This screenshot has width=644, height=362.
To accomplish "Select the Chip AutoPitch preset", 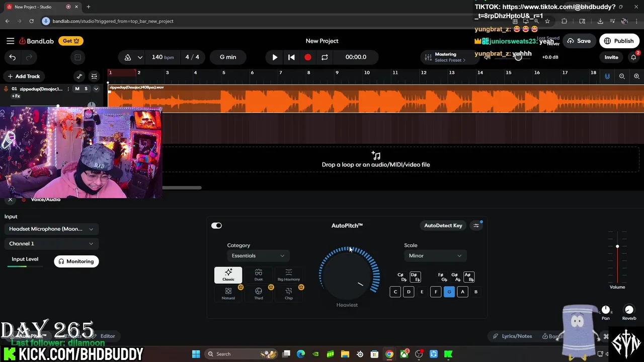I will [289, 294].
